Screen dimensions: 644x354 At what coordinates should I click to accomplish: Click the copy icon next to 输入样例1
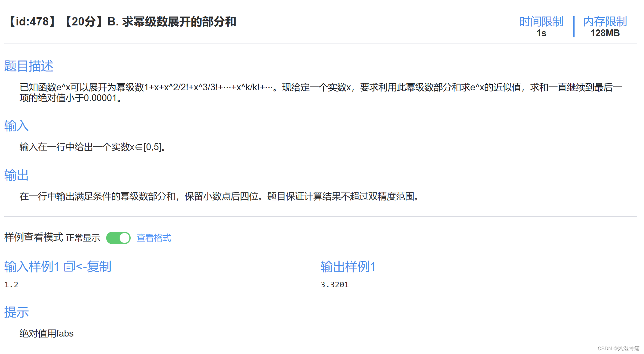pos(69,266)
